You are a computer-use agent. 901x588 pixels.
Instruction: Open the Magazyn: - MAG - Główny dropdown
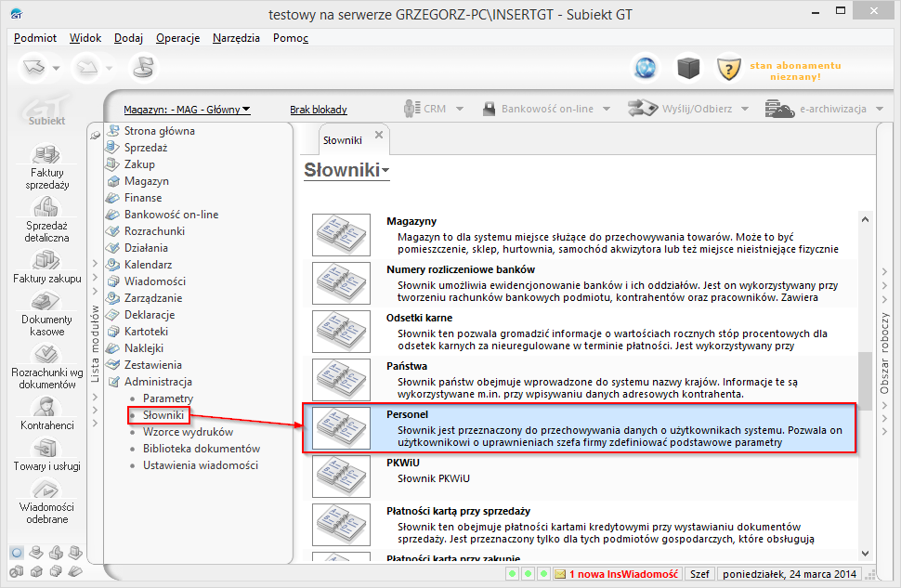pos(187,110)
